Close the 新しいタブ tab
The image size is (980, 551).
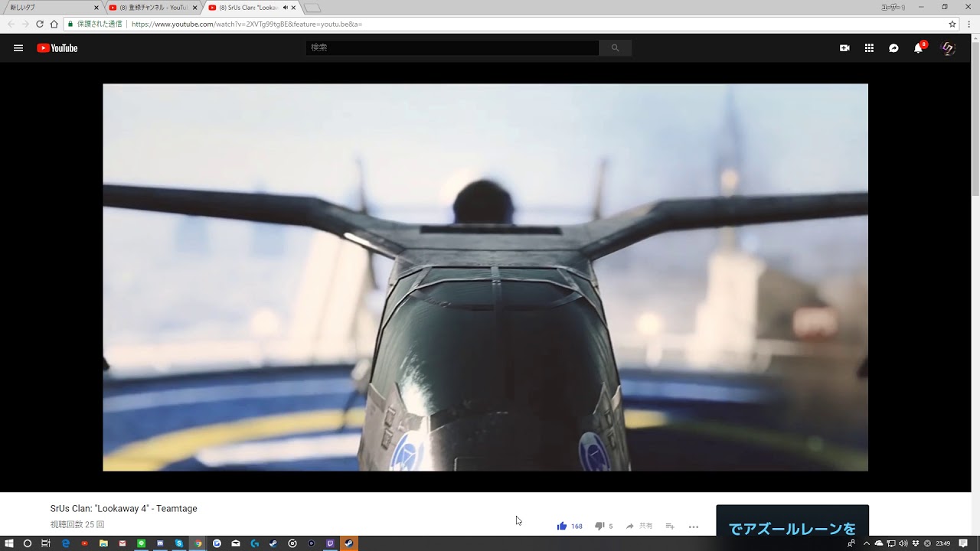click(x=96, y=8)
